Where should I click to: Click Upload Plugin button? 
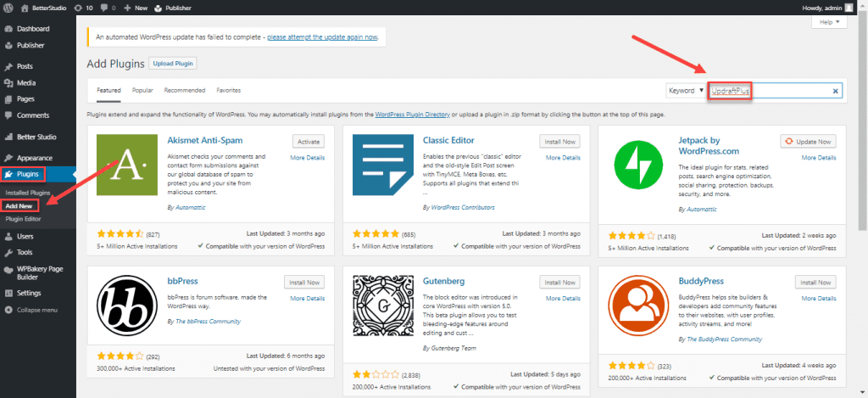tap(173, 63)
